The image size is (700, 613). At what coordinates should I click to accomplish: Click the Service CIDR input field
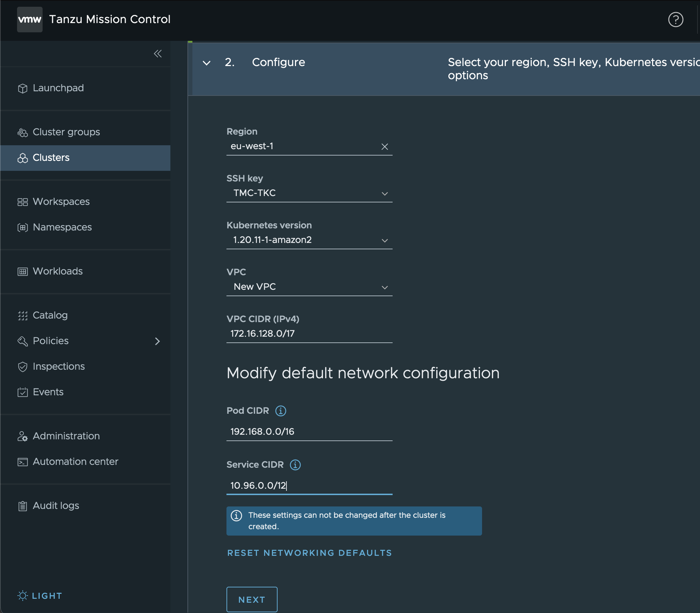click(x=310, y=486)
